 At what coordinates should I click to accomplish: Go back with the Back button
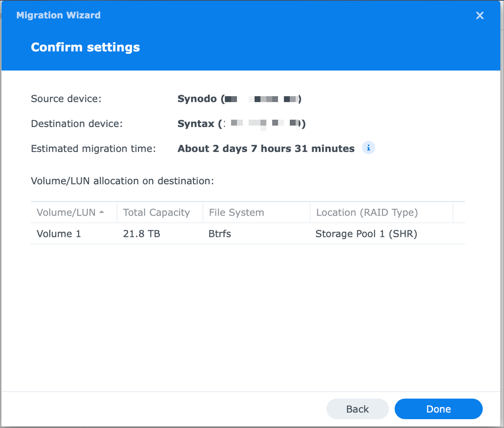pyautogui.click(x=357, y=409)
